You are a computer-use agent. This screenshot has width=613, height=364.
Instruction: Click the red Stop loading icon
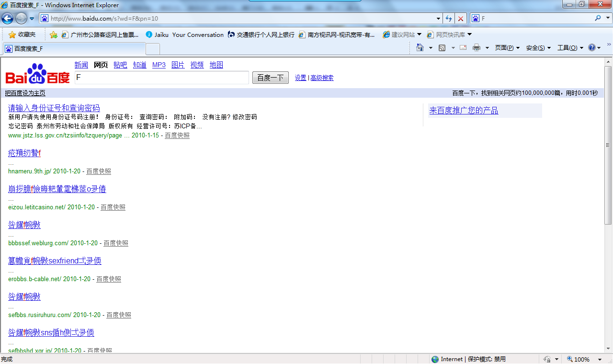(461, 18)
